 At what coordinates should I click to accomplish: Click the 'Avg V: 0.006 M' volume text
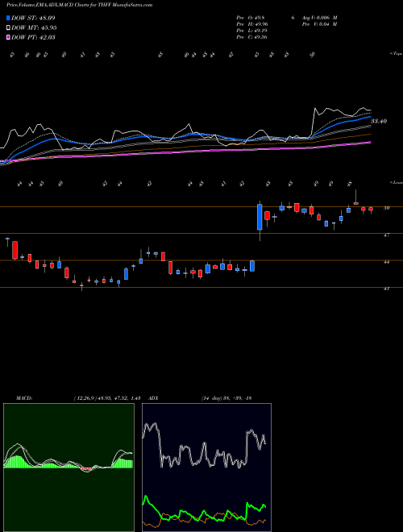321,18
